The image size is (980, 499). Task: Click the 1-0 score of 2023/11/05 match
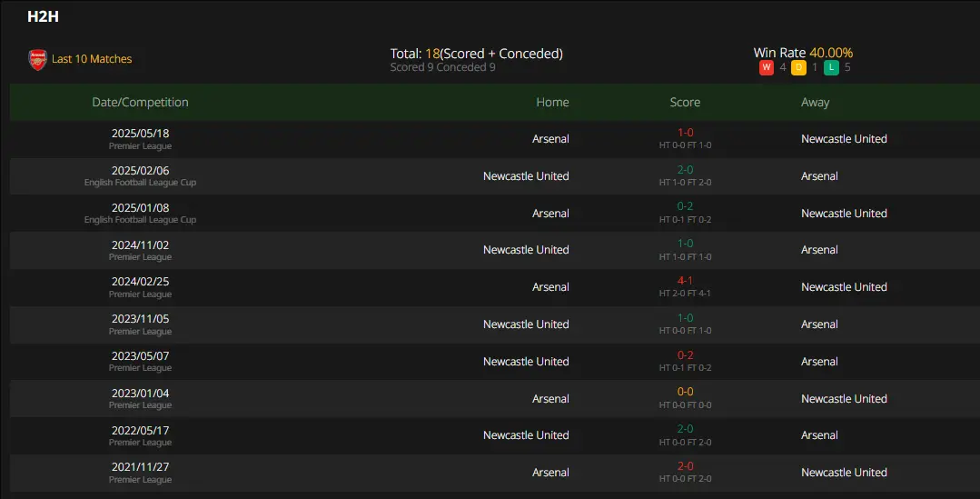pos(685,317)
